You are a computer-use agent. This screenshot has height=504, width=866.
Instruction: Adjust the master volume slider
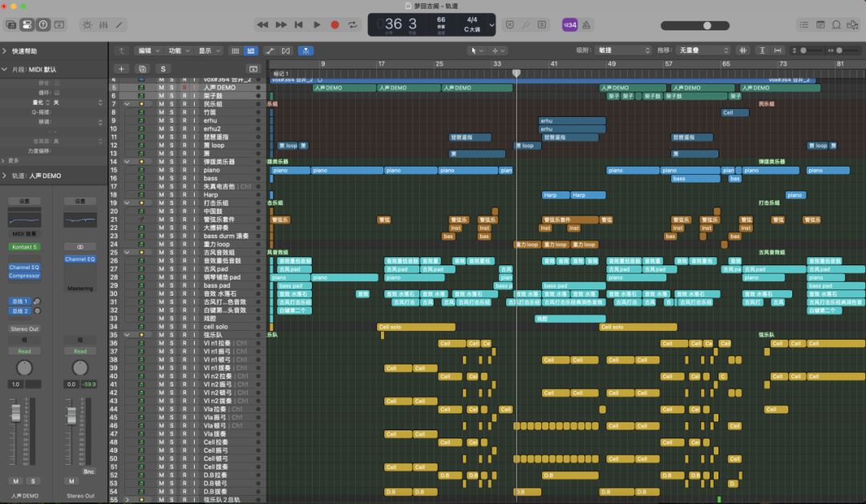(706, 25)
